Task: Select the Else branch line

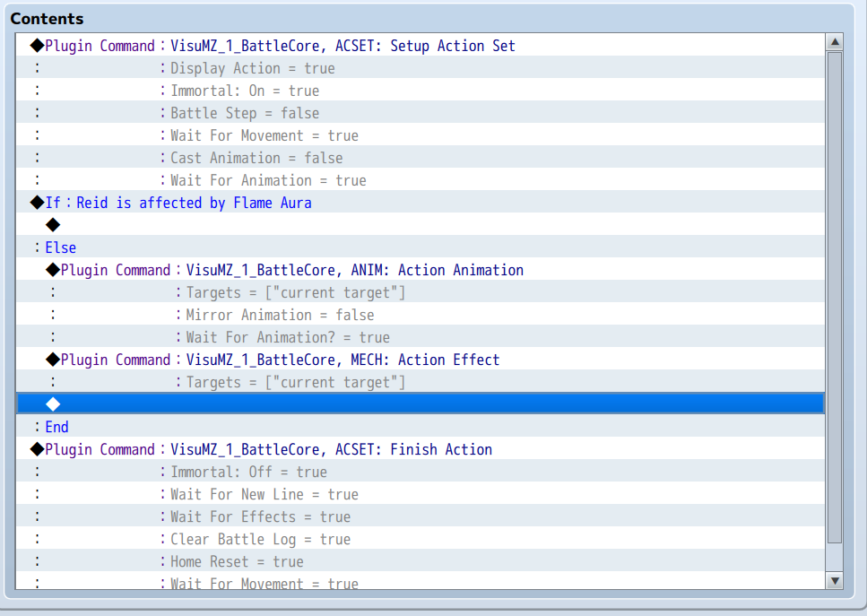Action: tap(60, 247)
